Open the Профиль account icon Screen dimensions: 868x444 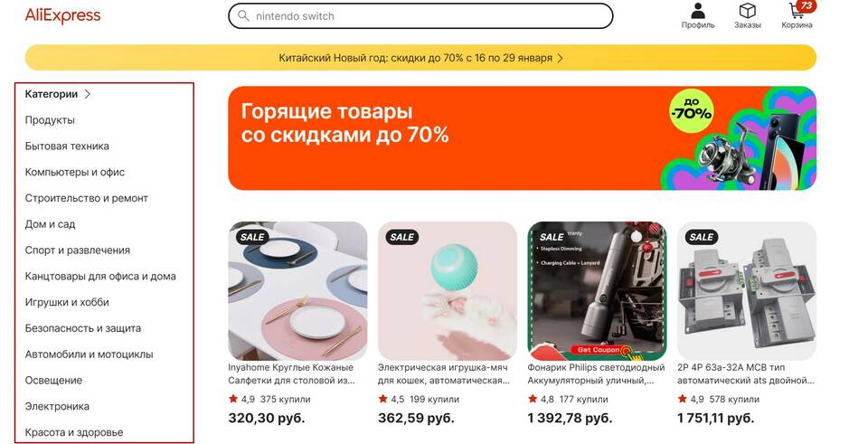(698, 11)
